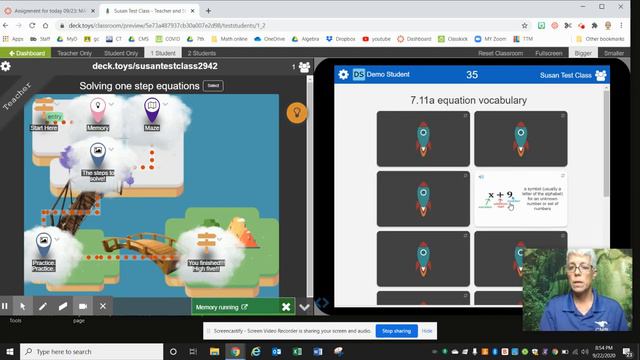This screenshot has height=360, width=640.
Task: Switch to the 'Assignment for today' browser tab
Action: click(50, 11)
